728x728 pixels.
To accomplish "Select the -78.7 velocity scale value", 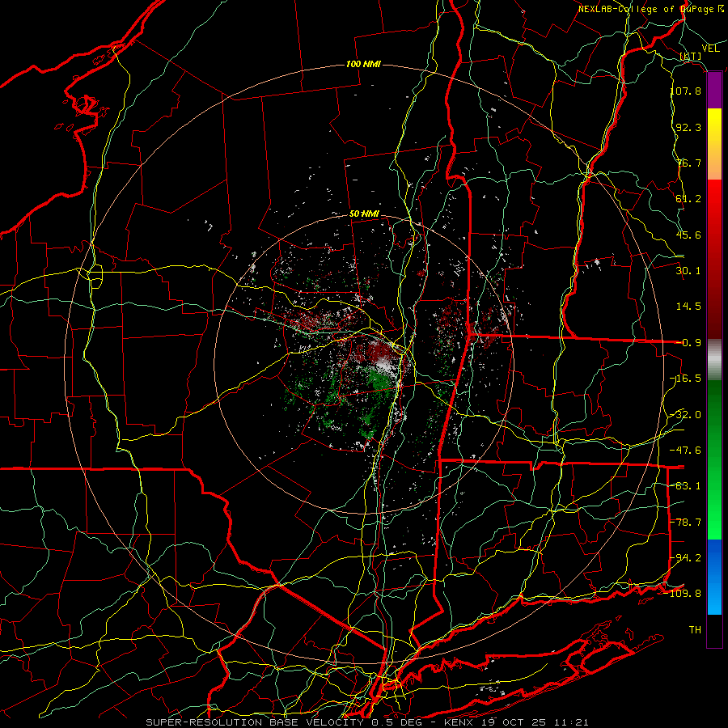I will pos(686,523).
